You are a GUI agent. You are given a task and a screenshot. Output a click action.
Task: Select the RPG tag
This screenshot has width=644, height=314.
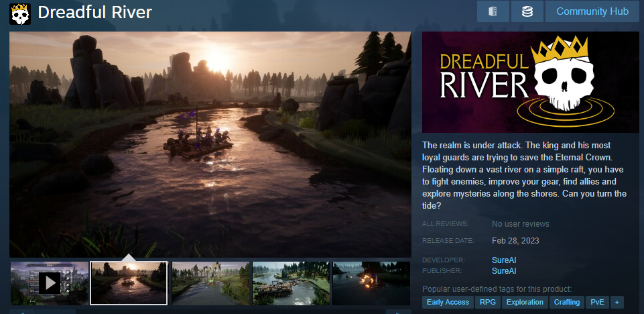[x=487, y=302]
